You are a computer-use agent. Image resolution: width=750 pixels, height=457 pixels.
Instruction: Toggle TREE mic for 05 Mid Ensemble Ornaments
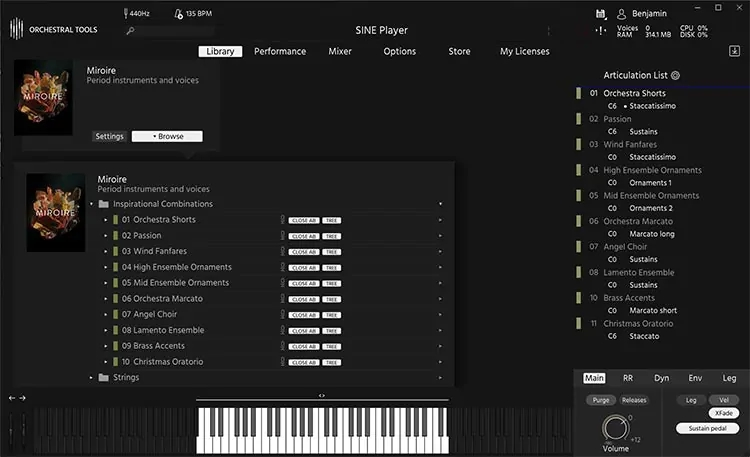click(x=331, y=283)
